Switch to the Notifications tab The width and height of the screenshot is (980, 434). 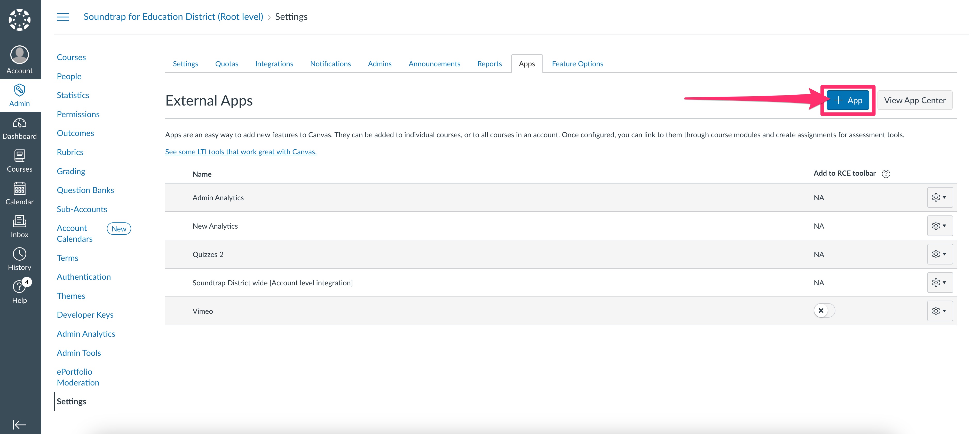coord(330,63)
